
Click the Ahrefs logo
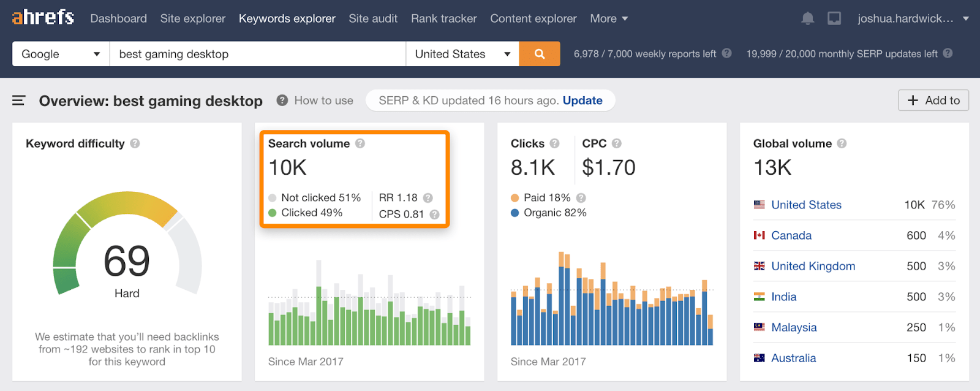(x=43, y=17)
